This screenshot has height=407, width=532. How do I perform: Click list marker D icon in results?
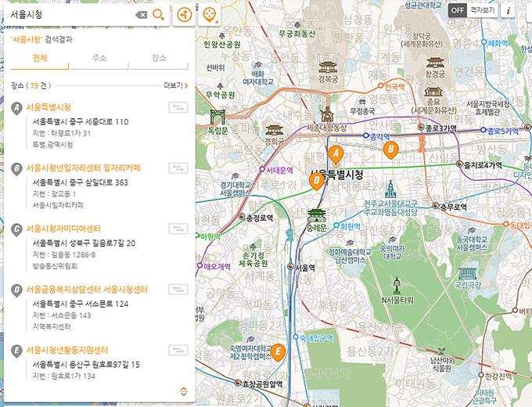16,291
